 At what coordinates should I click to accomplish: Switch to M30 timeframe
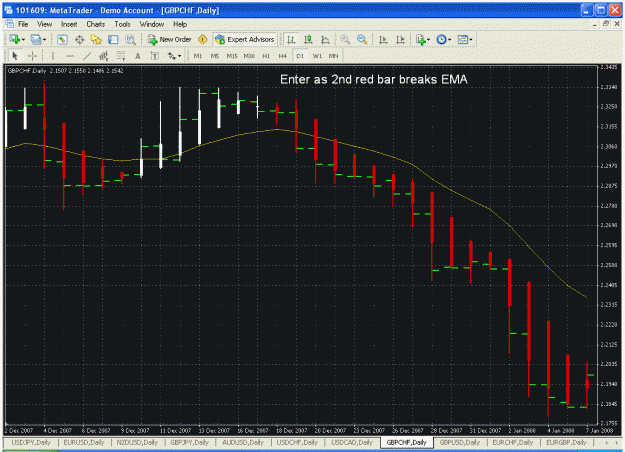tap(249, 56)
